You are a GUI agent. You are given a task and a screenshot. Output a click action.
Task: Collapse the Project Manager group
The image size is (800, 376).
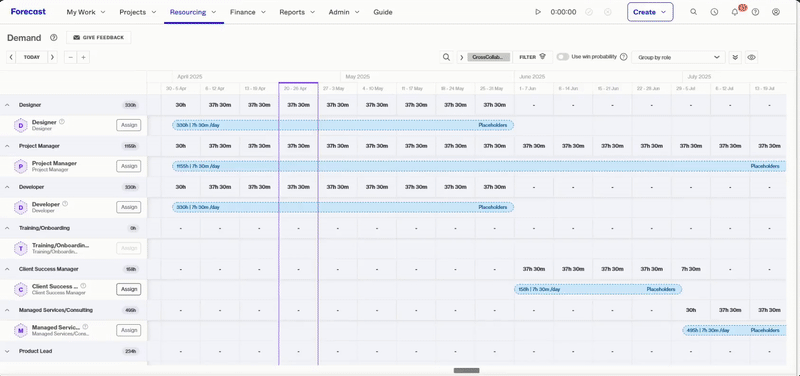7,146
